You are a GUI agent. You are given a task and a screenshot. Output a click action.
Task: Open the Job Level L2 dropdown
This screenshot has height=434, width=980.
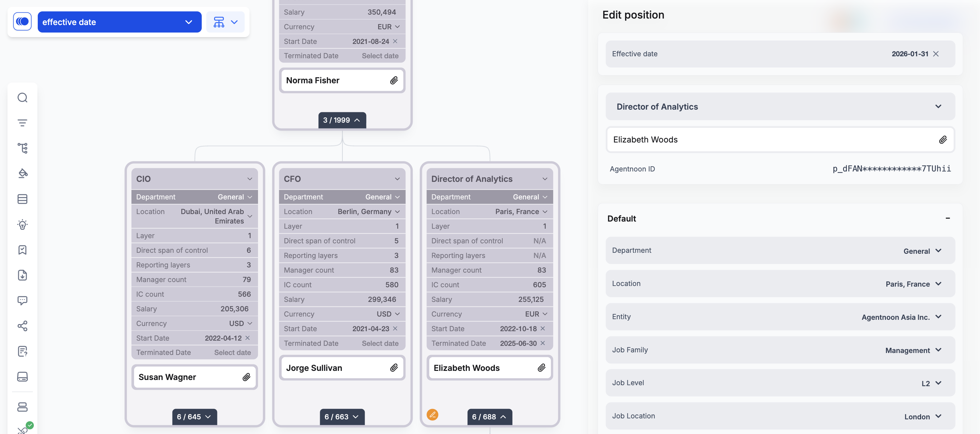click(x=931, y=384)
